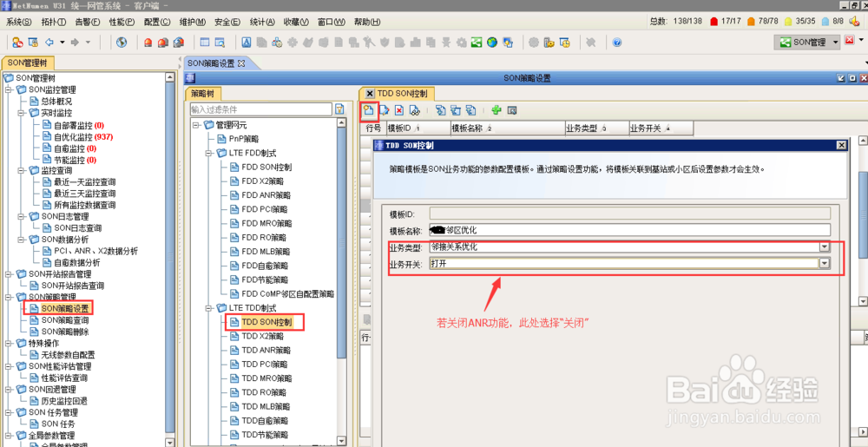Click the red X icon beside SON管理 dropdown
Screen dimensions: 868x447
pos(849,41)
